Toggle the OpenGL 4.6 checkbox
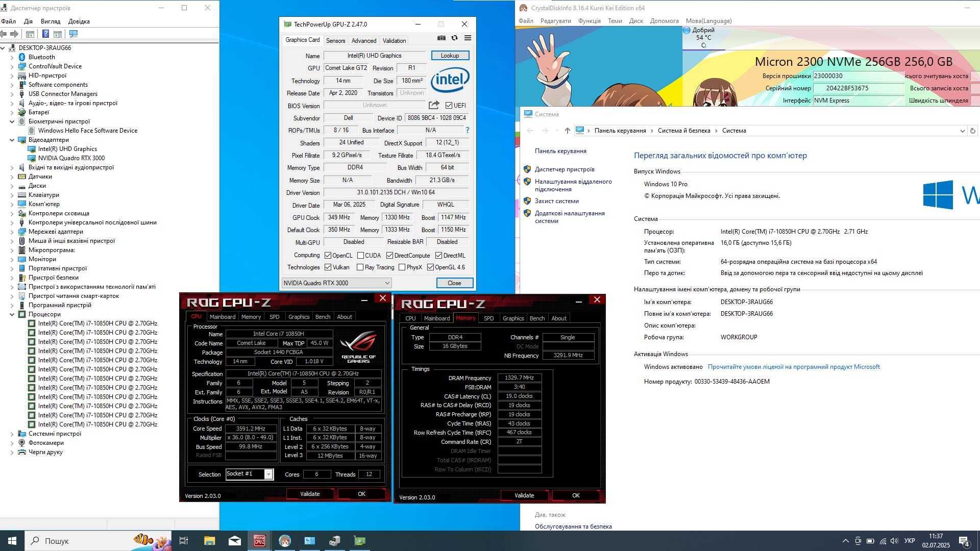This screenshot has width=980, height=551. click(430, 267)
